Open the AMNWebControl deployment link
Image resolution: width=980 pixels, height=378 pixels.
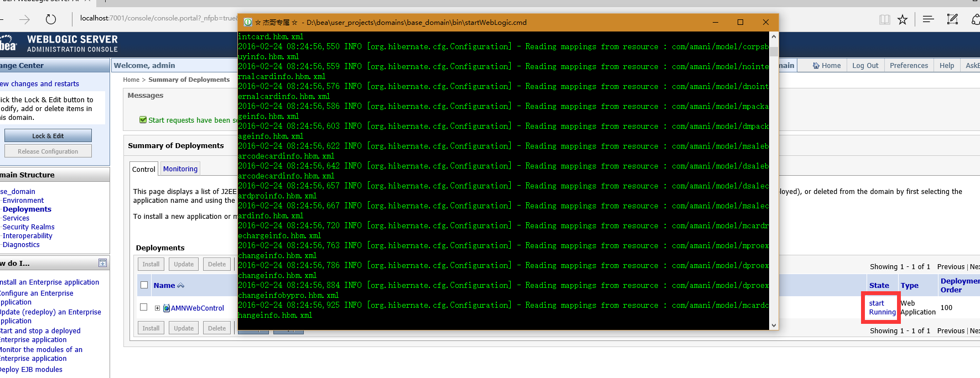[198, 308]
